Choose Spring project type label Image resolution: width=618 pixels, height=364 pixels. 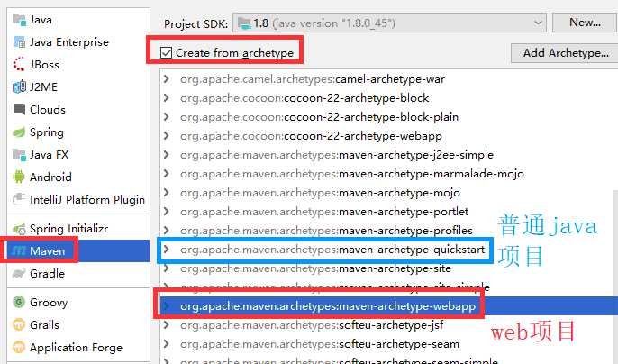pos(47,132)
